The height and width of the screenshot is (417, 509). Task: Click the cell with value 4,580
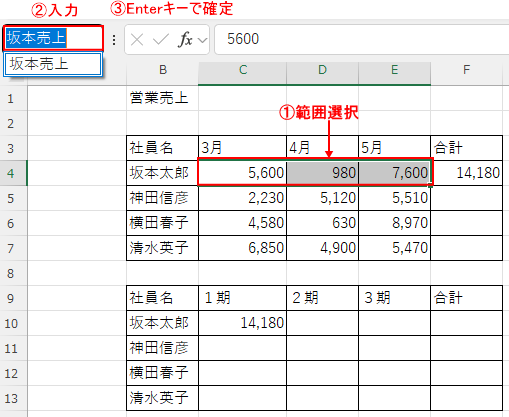pyautogui.click(x=243, y=223)
